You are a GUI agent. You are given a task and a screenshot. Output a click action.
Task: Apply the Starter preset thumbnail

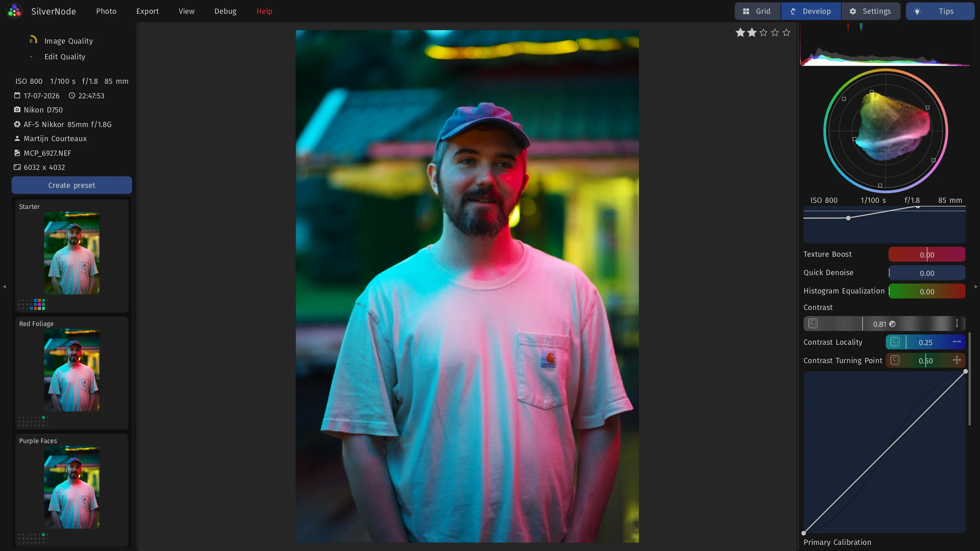[72, 253]
